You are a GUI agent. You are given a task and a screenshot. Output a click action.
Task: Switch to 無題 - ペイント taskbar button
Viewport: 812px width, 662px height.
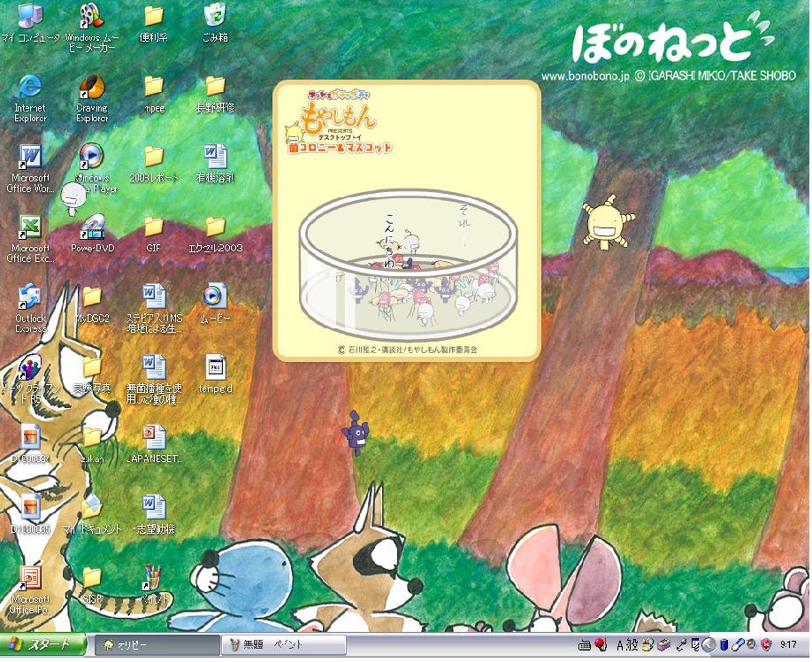(x=284, y=645)
